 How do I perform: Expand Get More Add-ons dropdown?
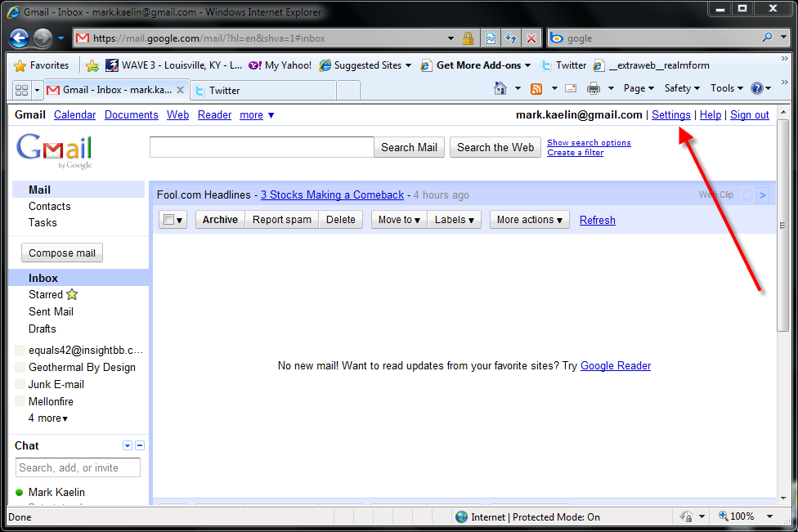point(527,65)
